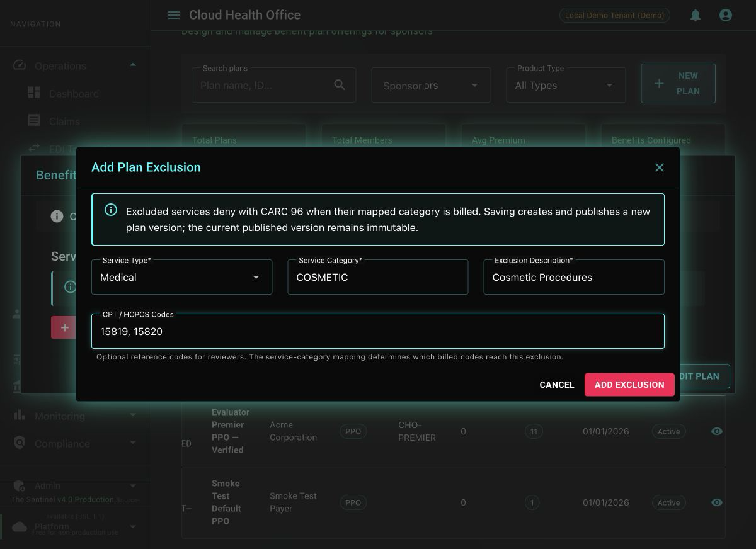Open Dashboard in the navigation
This screenshot has height=549, width=756.
[74, 94]
